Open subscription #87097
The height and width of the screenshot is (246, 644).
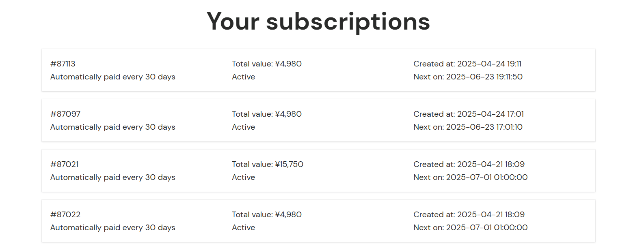(x=318, y=120)
